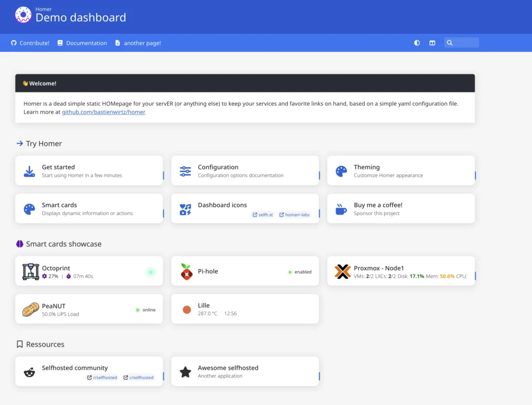532x405 pixels.
Task: Open the r/selfhosted tag link
Action: (x=102, y=377)
